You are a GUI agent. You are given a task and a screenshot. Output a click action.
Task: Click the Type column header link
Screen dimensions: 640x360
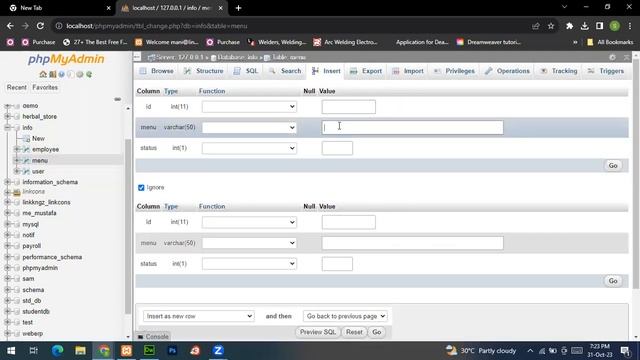coord(171,91)
